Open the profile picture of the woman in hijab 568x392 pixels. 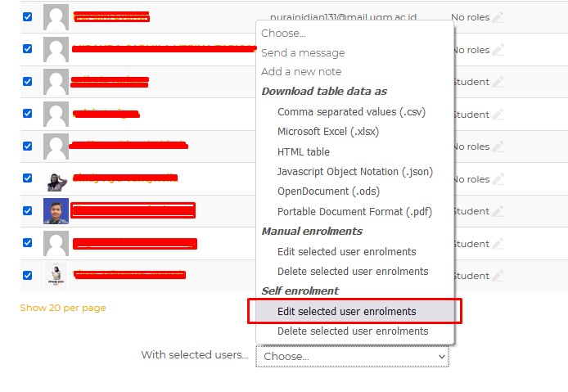coord(56,179)
